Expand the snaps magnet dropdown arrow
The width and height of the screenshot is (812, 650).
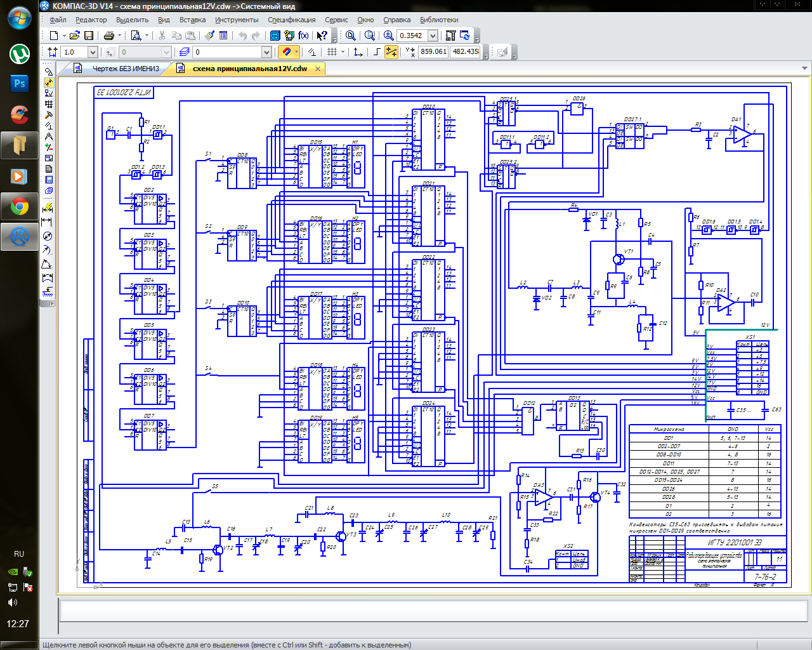point(297,52)
